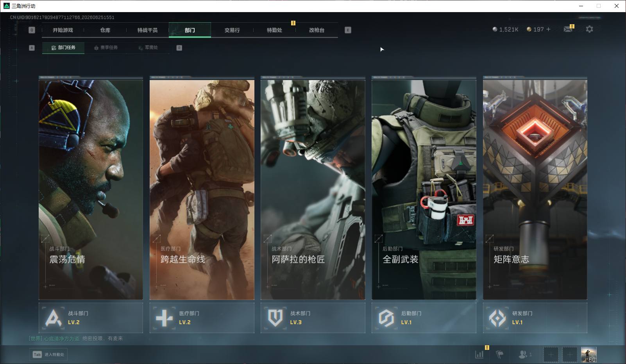The image size is (626, 364).
Task: Click the Q key hint icon
Action: pos(32,30)
